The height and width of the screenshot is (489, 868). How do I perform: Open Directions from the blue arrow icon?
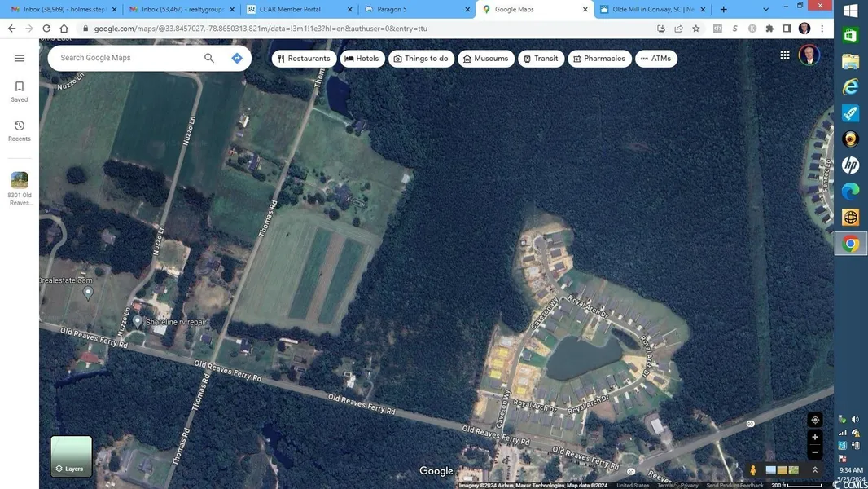coord(237,58)
